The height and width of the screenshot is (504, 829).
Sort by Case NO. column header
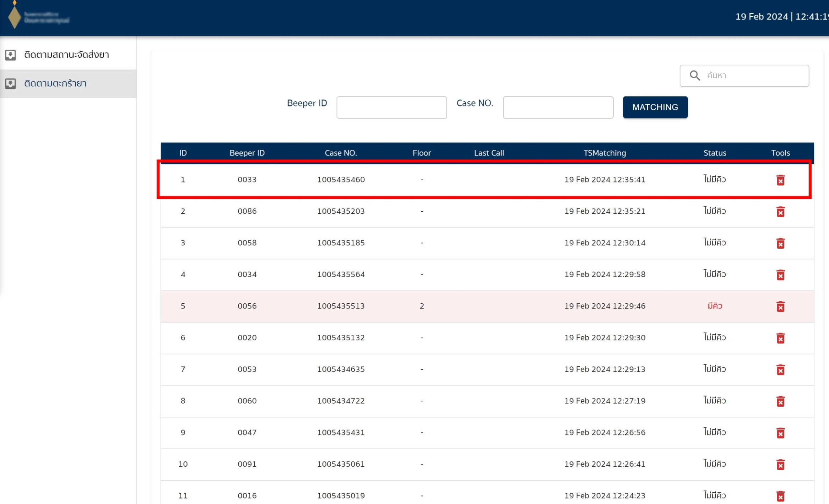click(x=341, y=153)
